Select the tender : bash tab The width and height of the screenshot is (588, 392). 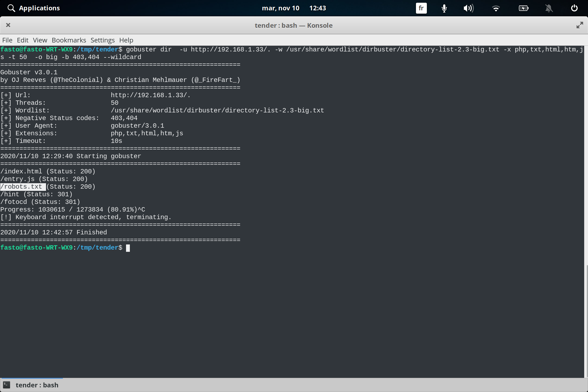[x=37, y=385]
